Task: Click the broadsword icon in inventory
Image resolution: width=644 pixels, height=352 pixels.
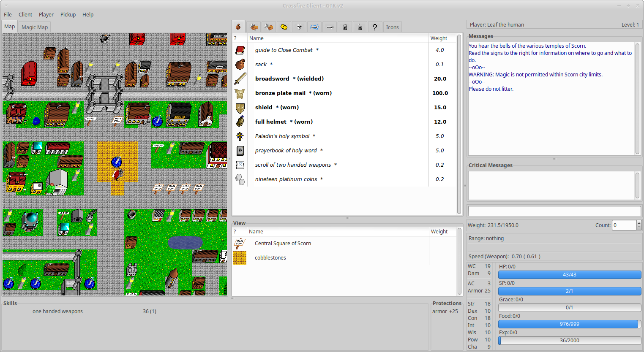Action: [x=240, y=79]
